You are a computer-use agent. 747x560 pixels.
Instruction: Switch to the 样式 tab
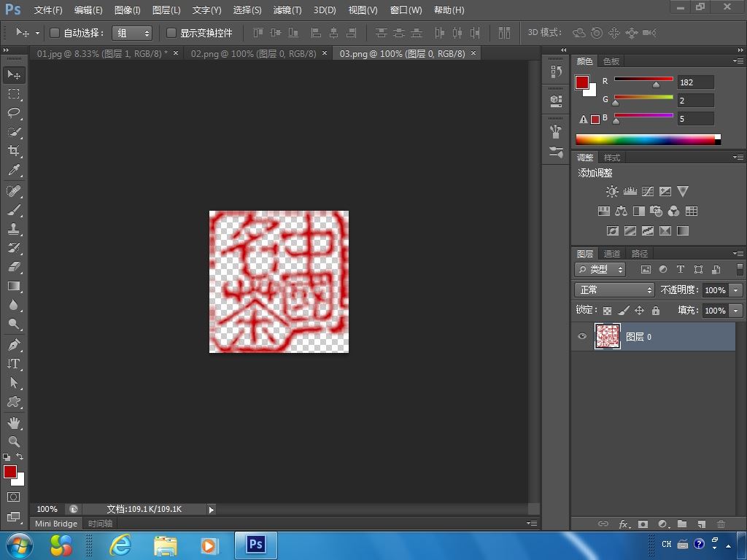(612, 157)
